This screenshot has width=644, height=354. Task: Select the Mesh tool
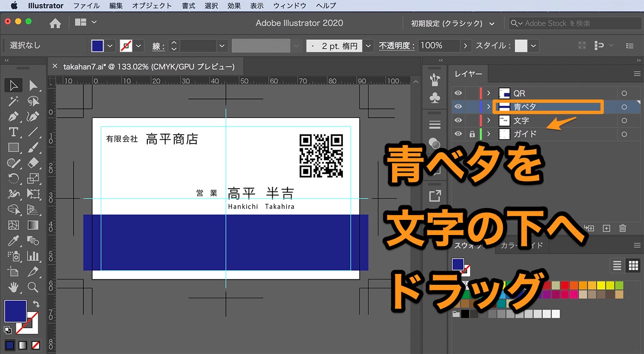[13, 225]
